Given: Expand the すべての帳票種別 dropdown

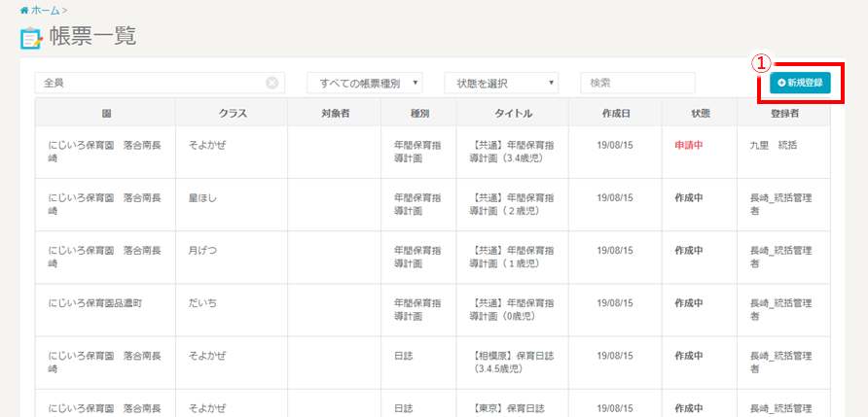Looking at the screenshot, I should (365, 84).
